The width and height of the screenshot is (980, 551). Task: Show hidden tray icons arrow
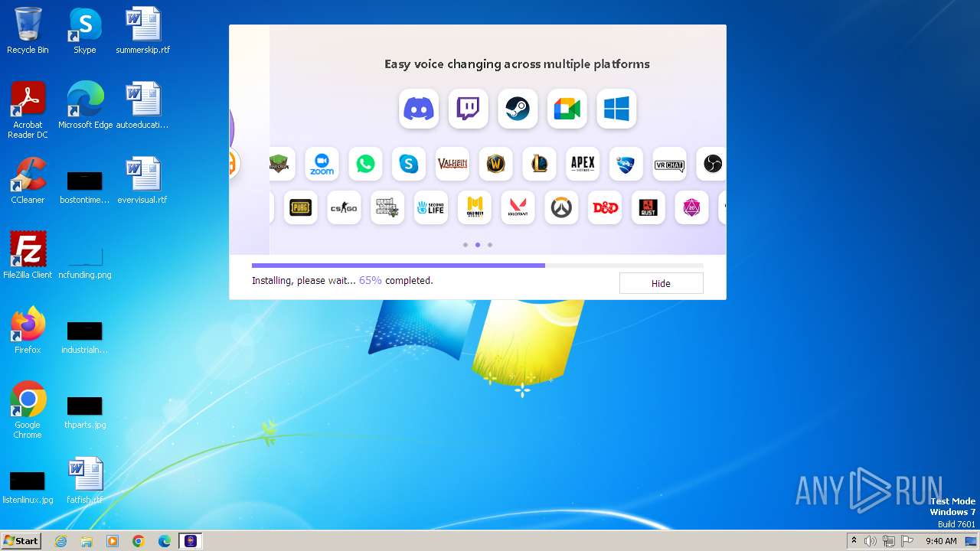854,541
